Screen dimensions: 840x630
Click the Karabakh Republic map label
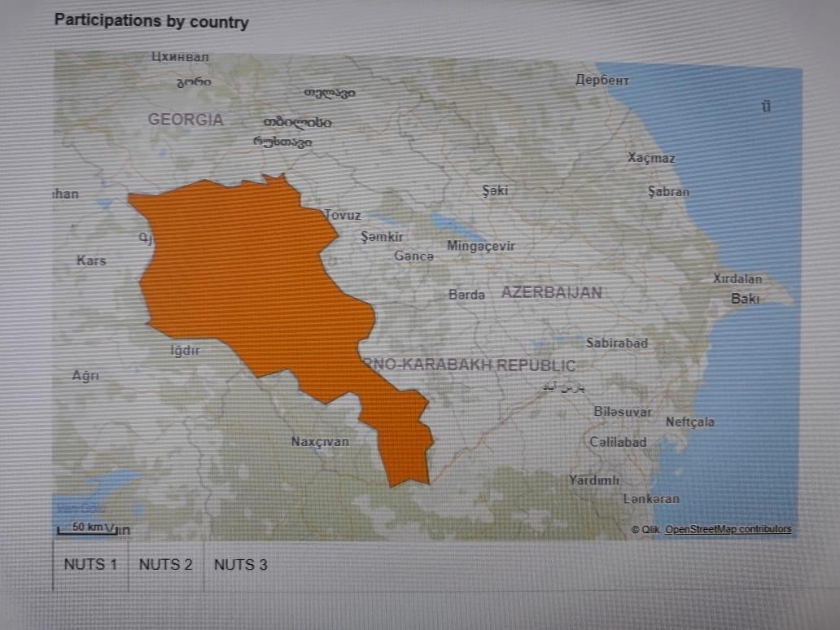[469, 365]
